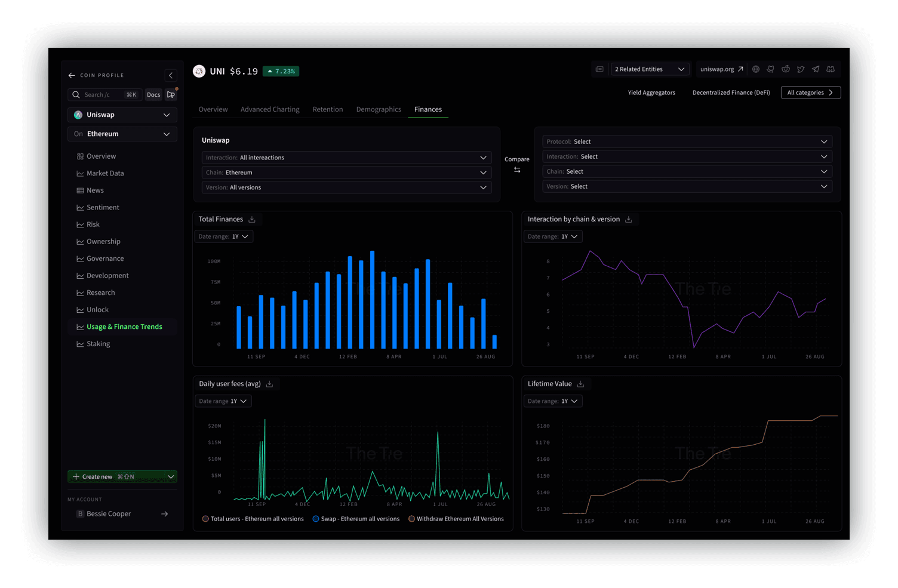Screen dimensions: 898x588
Task: Switch to the Retention tab
Action: tap(328, 110)
